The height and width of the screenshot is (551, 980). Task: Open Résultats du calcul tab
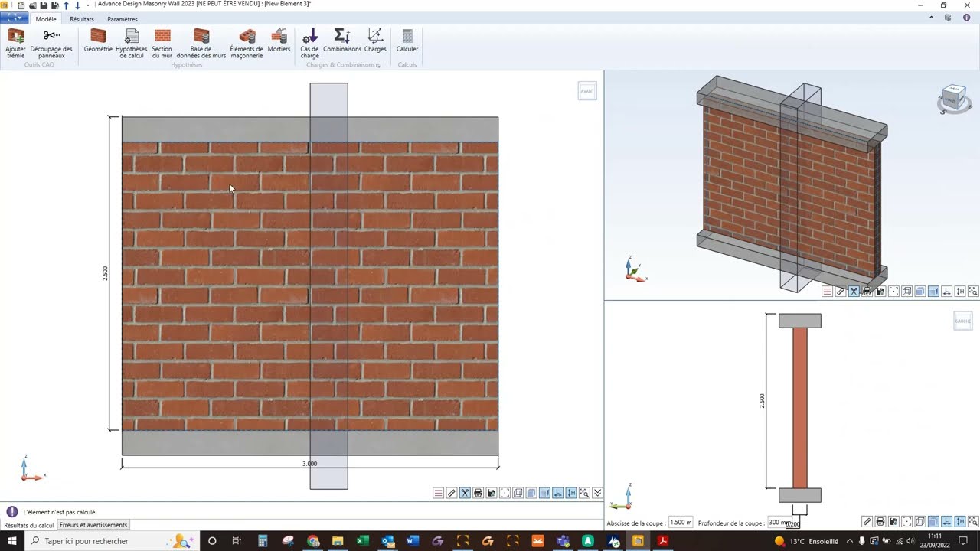[x=29, y=525]
